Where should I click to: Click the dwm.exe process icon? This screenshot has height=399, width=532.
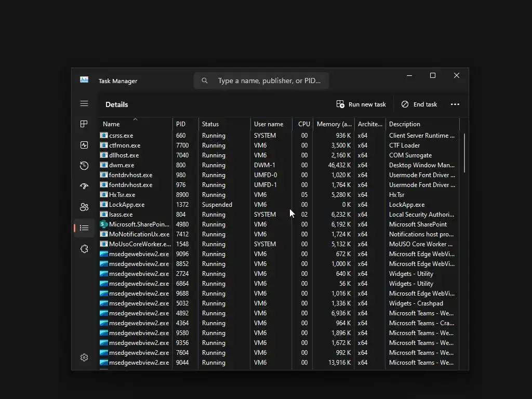pyautogui.click(x=104, y=165)
